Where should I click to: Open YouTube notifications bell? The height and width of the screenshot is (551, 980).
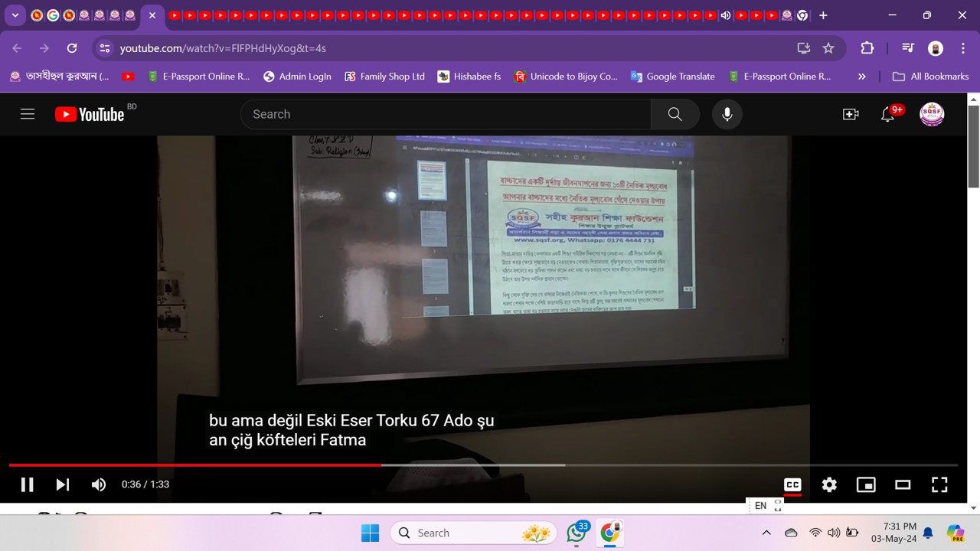[888, 114]
